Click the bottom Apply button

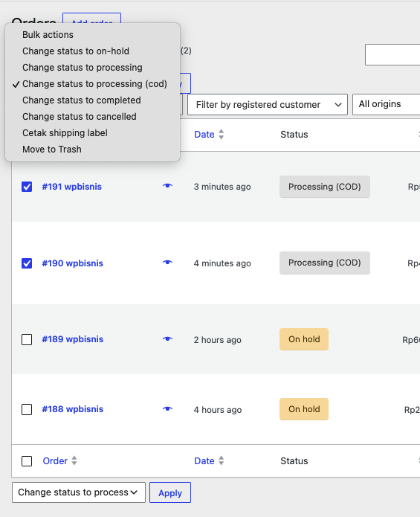[170, 492]
